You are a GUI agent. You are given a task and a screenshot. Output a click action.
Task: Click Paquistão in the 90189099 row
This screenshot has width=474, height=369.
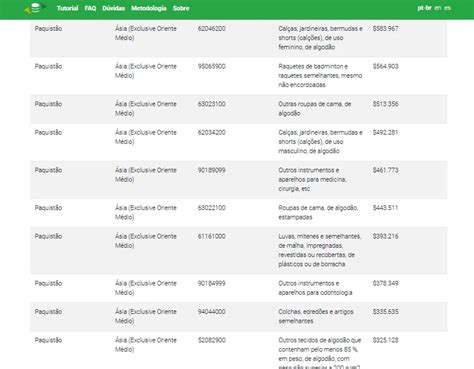[48, 170]
